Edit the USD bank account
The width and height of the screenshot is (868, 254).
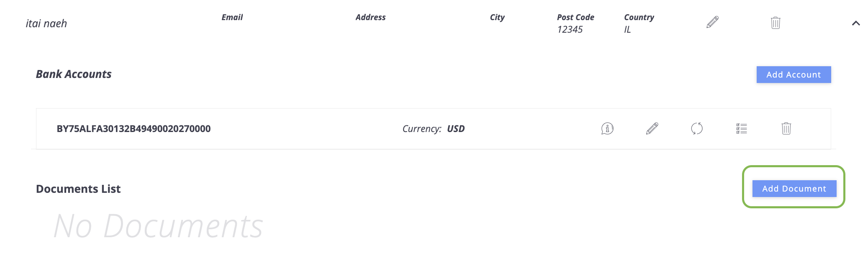652,129
